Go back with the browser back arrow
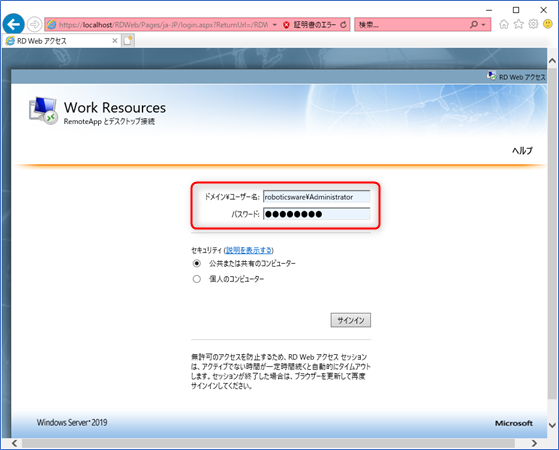The width and height of the screenshot is (559, 450). click(x=14, y=24)
